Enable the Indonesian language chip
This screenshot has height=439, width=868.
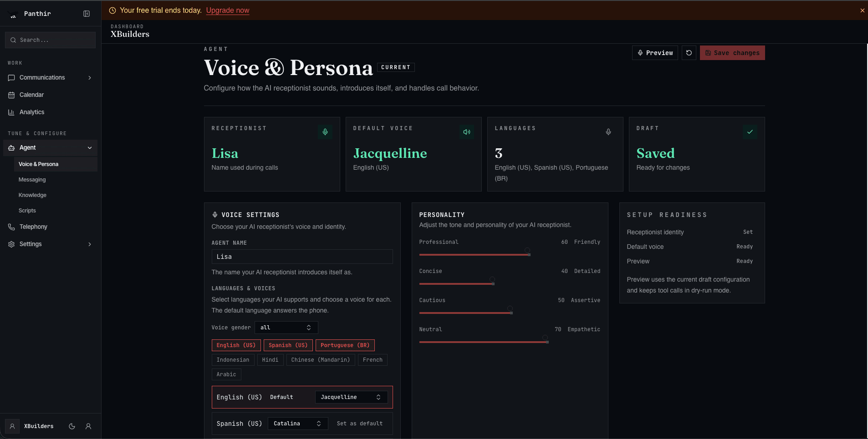(233, 360)
